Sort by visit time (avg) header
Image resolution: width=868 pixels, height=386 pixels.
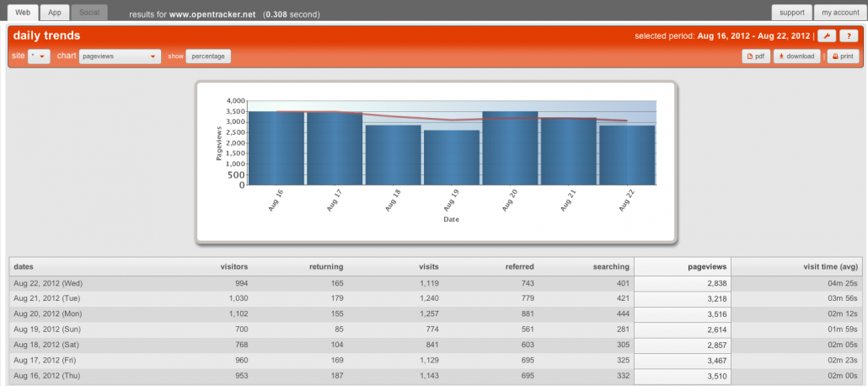[830, 266]
